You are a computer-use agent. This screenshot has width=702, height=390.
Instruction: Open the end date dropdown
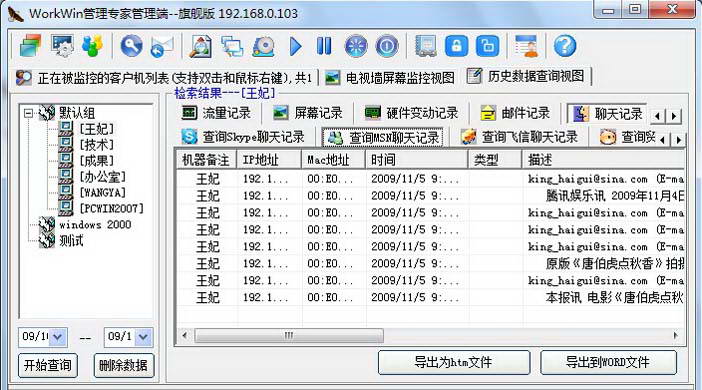tap(143, 337)
